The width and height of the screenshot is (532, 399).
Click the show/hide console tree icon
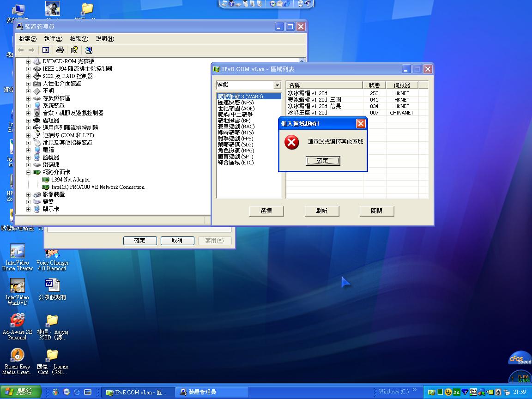point(46,50)
